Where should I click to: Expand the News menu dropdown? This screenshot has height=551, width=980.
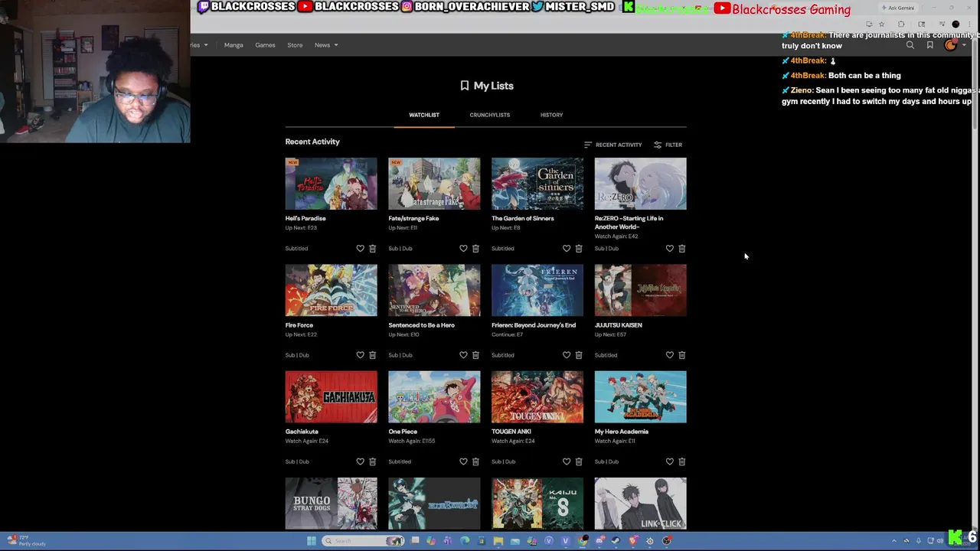(326, 45)
